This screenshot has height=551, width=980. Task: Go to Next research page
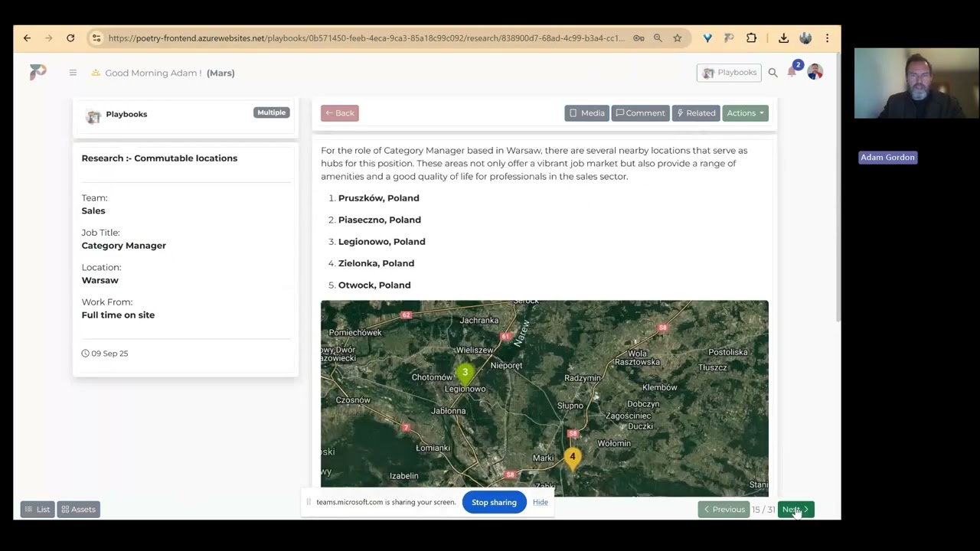pyautogui.click(x=795, y=510)
